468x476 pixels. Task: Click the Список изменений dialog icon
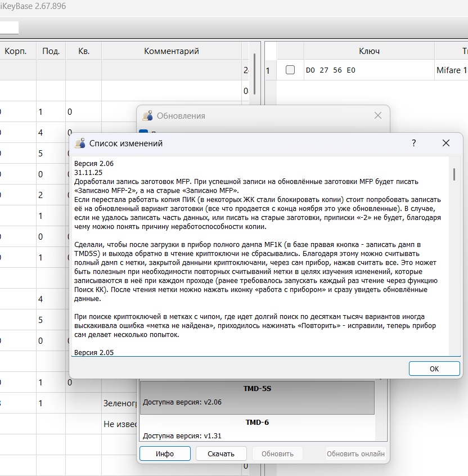point(80,143)
